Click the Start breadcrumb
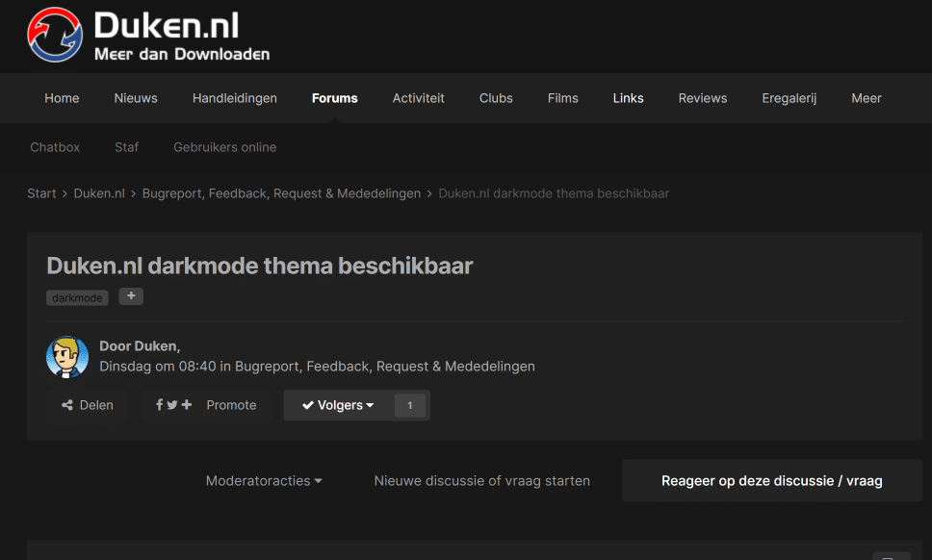The height and width of the screenshot is (560, 932). [x=41, y=193]
